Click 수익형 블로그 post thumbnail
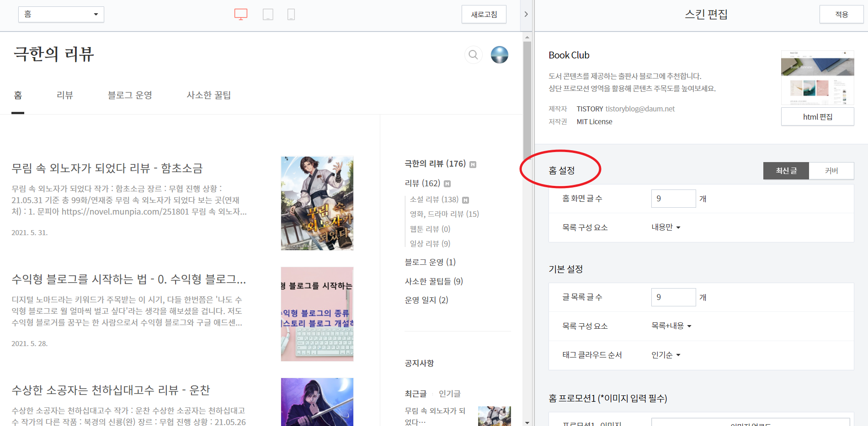868x426 pixels. click(x=317, y=314)
